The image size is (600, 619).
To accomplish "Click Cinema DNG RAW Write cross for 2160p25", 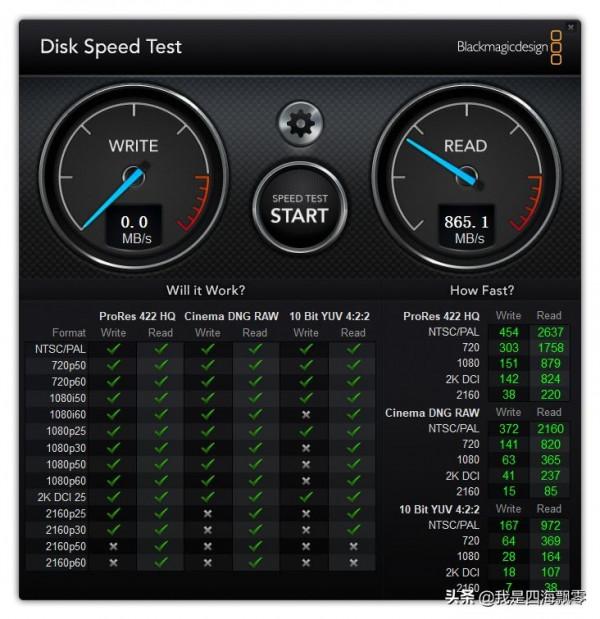I will [x=208, y=514].
